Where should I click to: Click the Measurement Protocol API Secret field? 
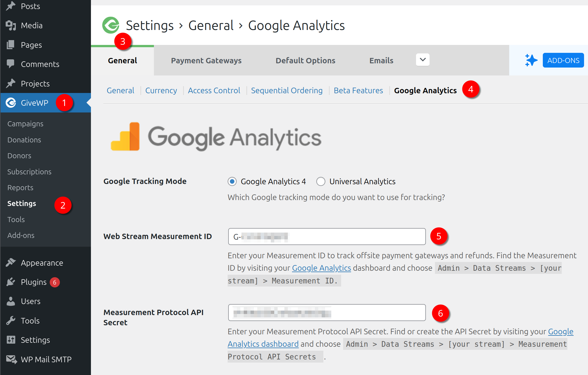pyautogui.click(x=327, y=313)
